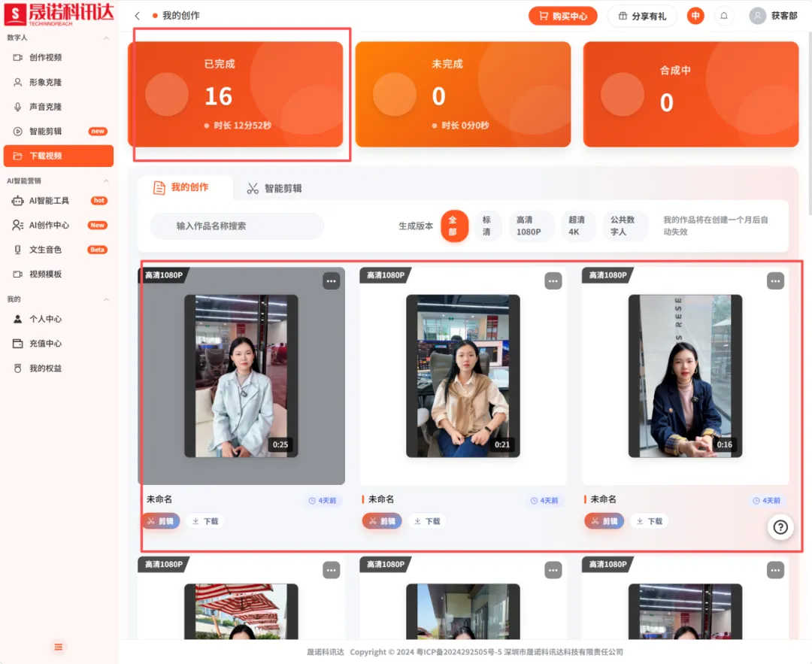Open more options on the bottom-row left video card

(x=332, y=570)
